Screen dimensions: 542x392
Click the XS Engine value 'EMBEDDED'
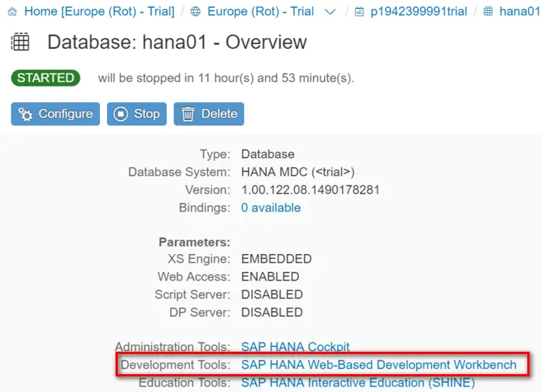click(x=277, y=259)
